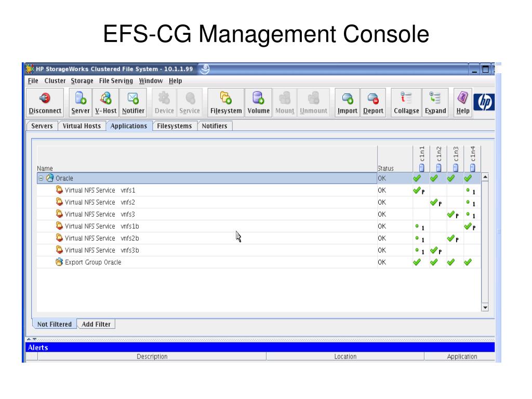Click the vnfs1b service icon
The image size is (532, 399).
[59, 225]
